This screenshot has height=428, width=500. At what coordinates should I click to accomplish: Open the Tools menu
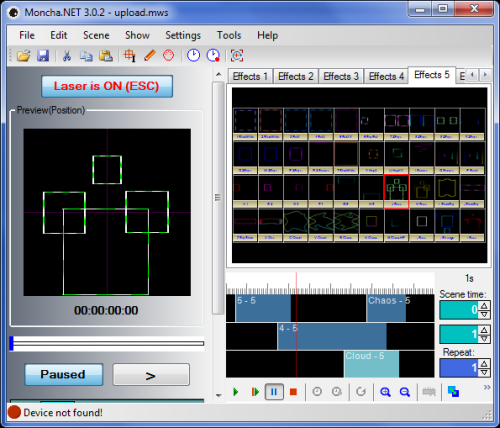229,35
